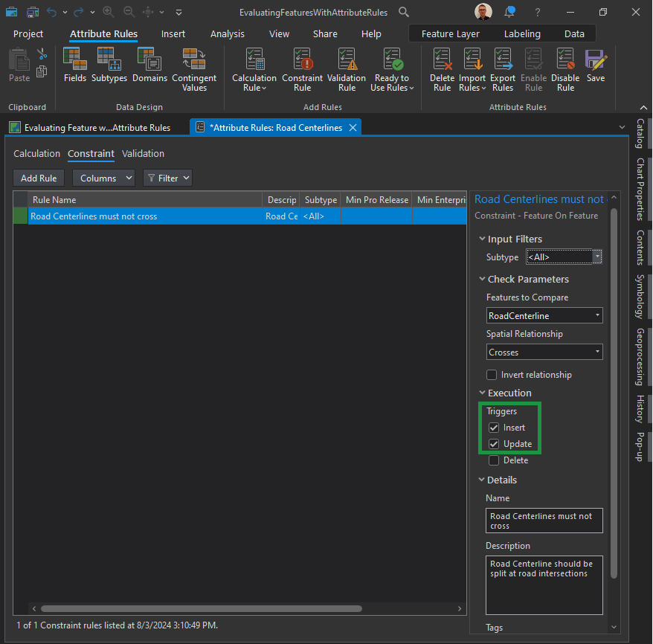
Task: Click the Add Rule button
Action: tap(39, 178)
